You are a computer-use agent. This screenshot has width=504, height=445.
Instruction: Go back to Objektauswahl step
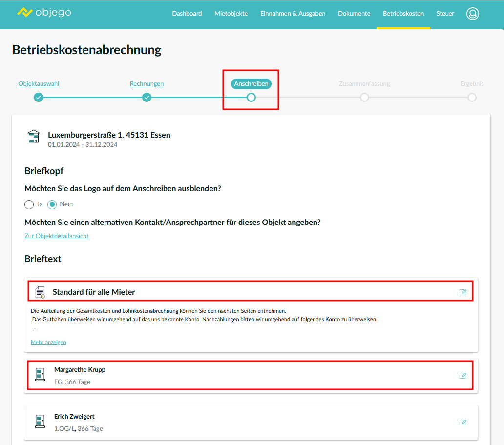(39, 84)
